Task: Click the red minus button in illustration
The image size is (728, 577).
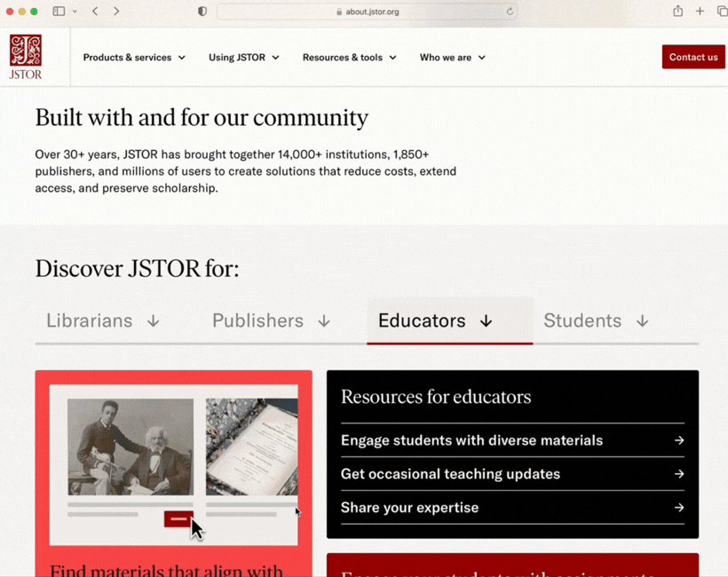Action: [178, 519]
